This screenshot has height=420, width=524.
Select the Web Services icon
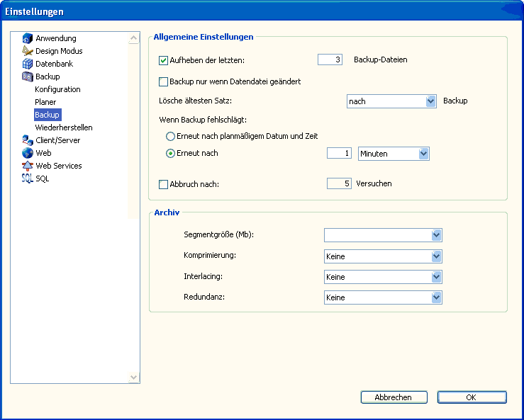(28, 166)
